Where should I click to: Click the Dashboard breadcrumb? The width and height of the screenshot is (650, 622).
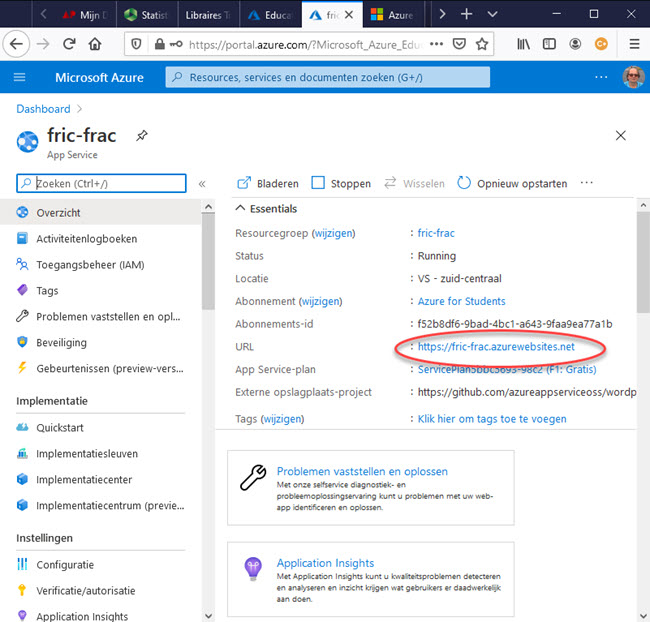pyautogui.click(x=43, y=109)
